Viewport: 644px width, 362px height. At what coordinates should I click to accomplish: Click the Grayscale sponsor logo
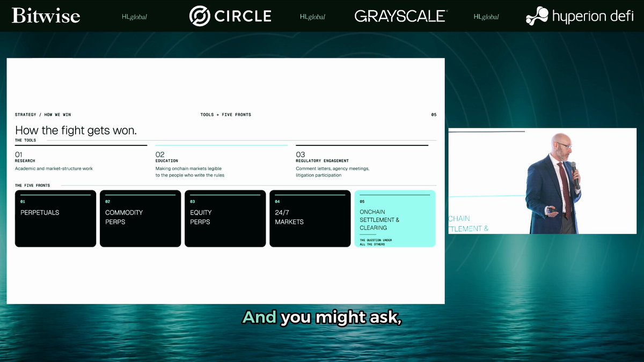(x=401, y=16)
